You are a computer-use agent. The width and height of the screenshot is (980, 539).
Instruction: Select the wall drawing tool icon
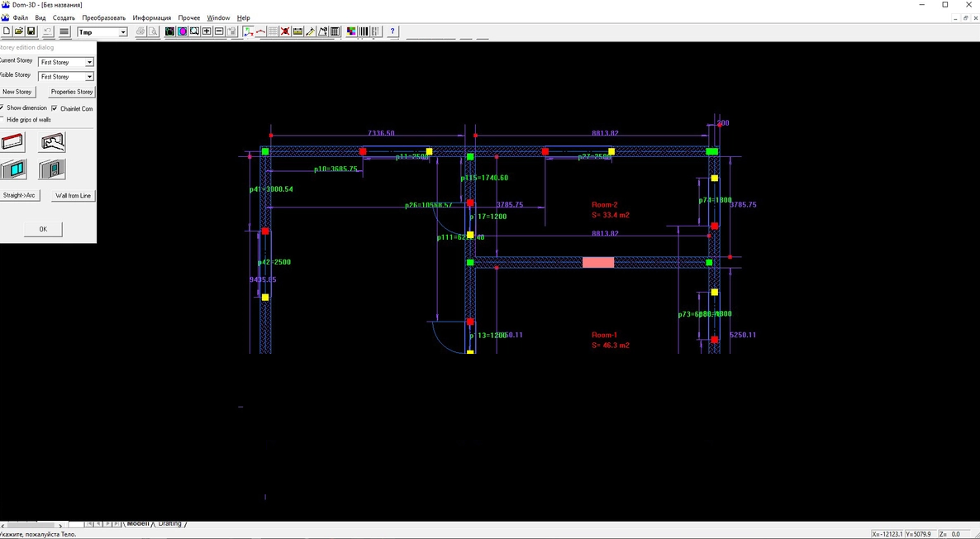(x=13, y=142)
